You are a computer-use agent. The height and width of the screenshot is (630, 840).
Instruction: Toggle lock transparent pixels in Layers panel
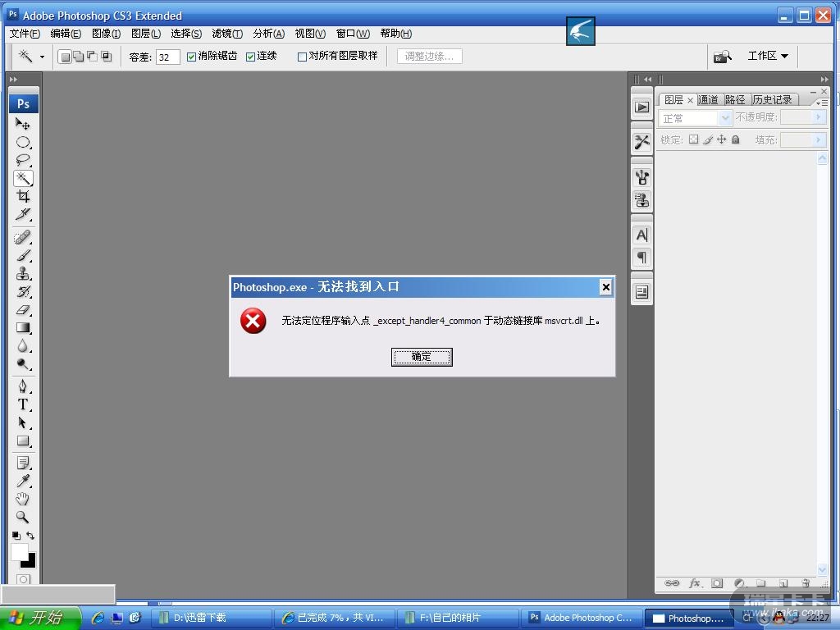click(694, 139)
